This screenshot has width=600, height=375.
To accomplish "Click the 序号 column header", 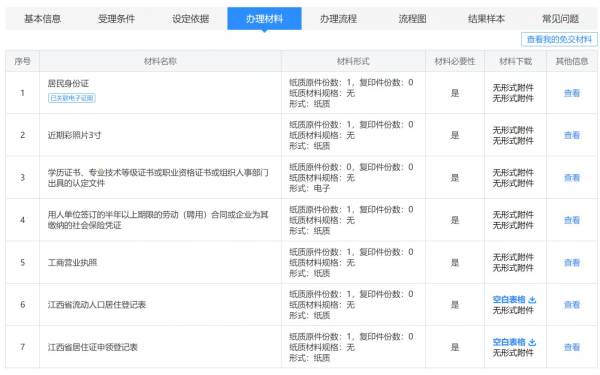I will click(x=23, y=61).
